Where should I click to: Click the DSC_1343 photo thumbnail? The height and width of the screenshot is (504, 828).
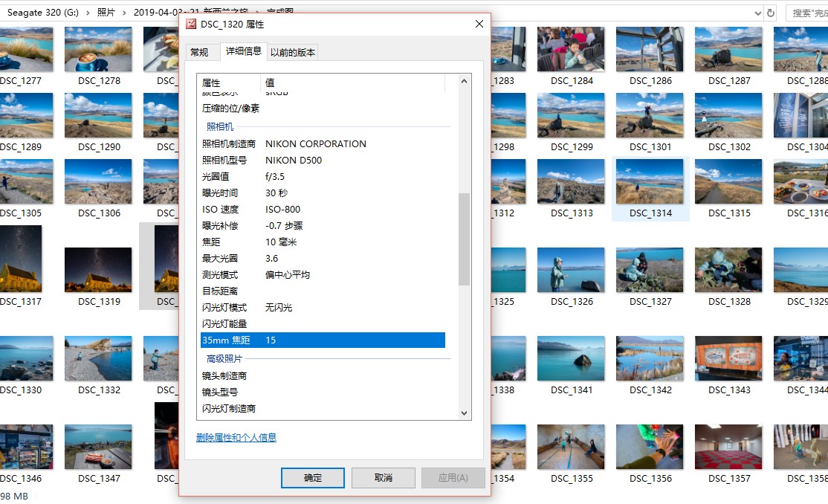(x=729, y=359)
